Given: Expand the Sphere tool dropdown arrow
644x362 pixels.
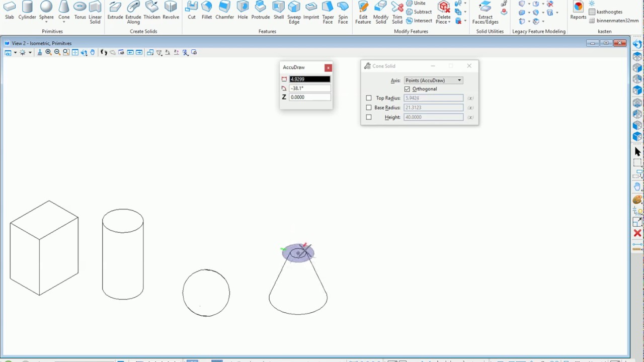Looking at the screenshot, I should 46,22.
